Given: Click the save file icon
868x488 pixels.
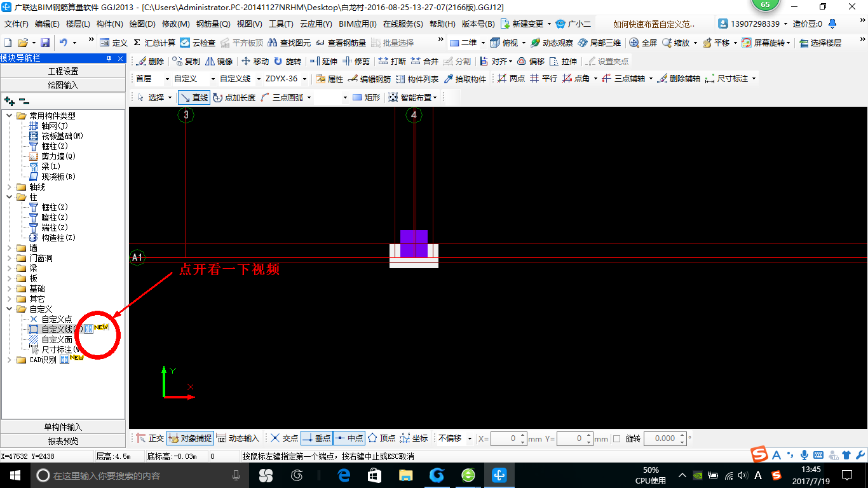Looking at the screenshot, I should [45, 43].
